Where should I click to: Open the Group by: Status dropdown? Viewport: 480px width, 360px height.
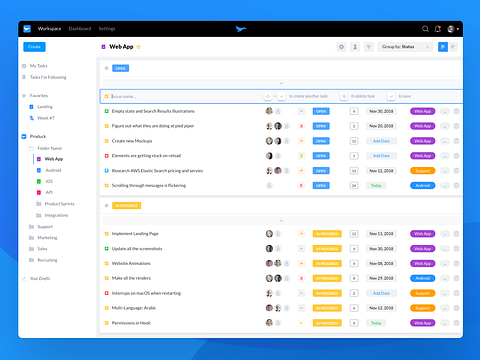pos(405,47)
